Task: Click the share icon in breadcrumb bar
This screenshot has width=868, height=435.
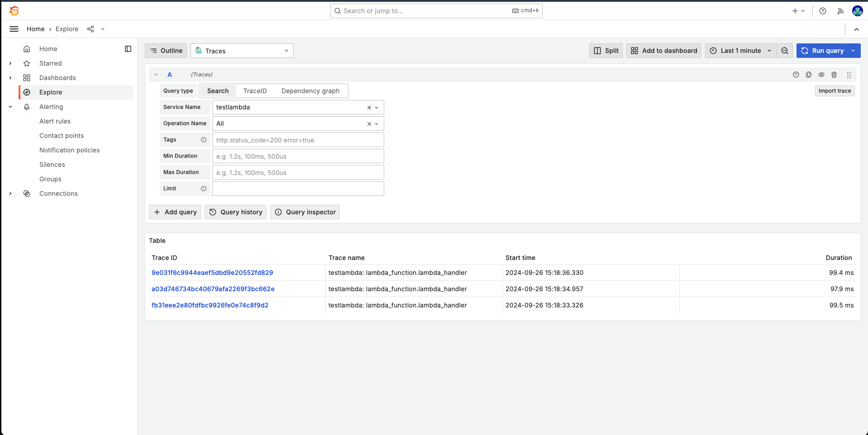Action: (91, 29)
